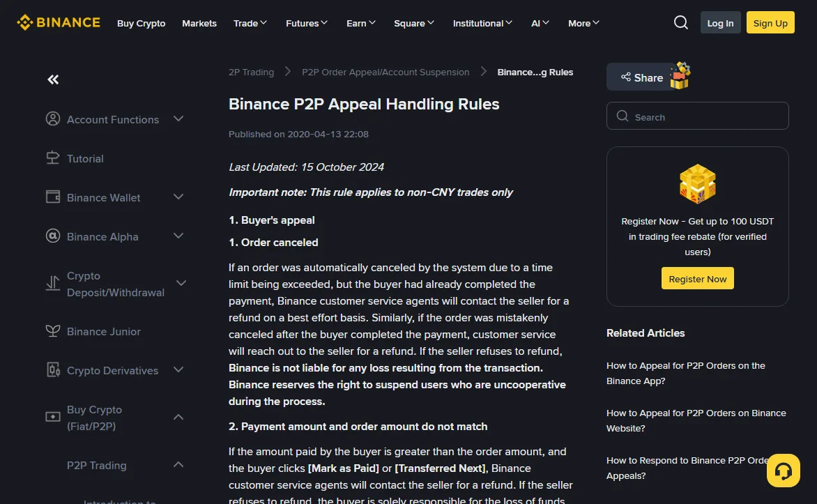Select Binance Wallet label in sidebar
Image resolution: width=817 pixels, height=504 pixels.
point(103,197)
